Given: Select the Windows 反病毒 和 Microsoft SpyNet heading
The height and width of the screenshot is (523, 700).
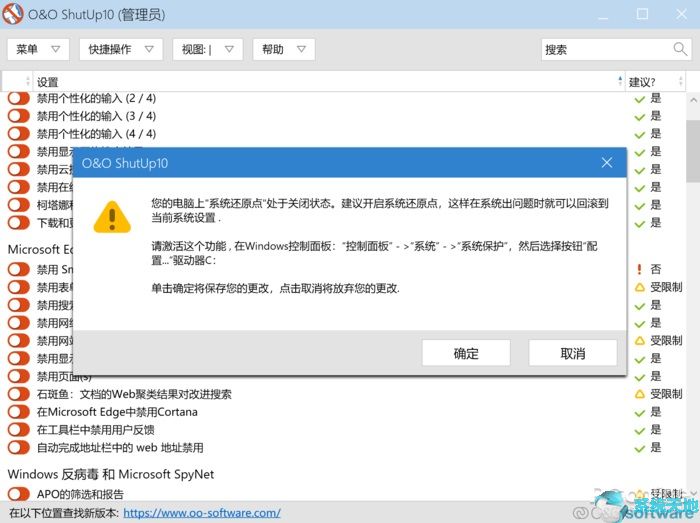Looking at the screenshot, I should (x=111, y=474).
